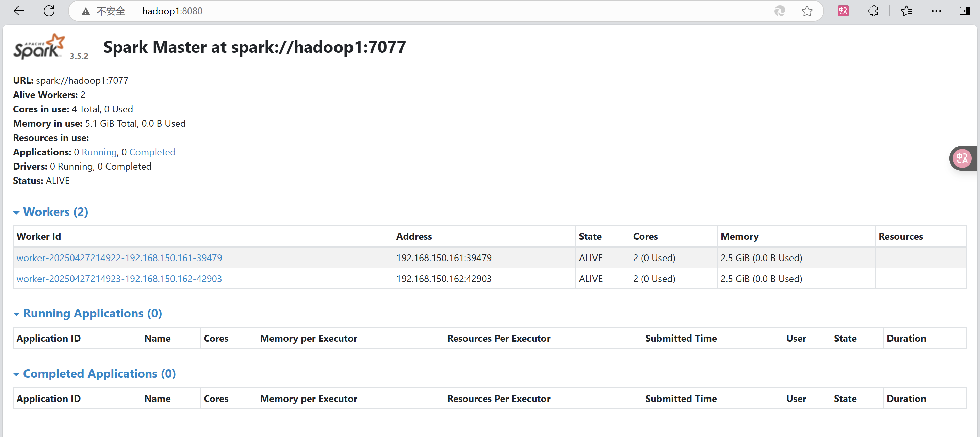
Task: Open the Edge sync/refresh icon in address bar
Action: [x=780, y=11]
